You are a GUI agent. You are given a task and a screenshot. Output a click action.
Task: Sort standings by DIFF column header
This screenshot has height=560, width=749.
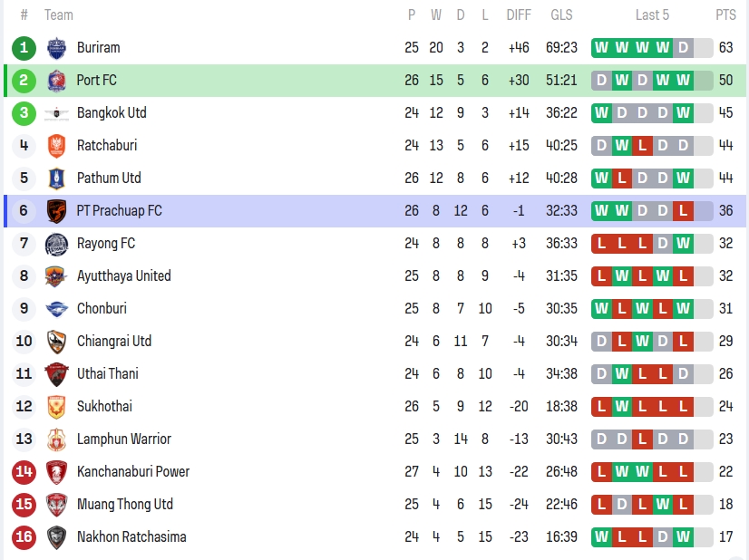[519, 14]
